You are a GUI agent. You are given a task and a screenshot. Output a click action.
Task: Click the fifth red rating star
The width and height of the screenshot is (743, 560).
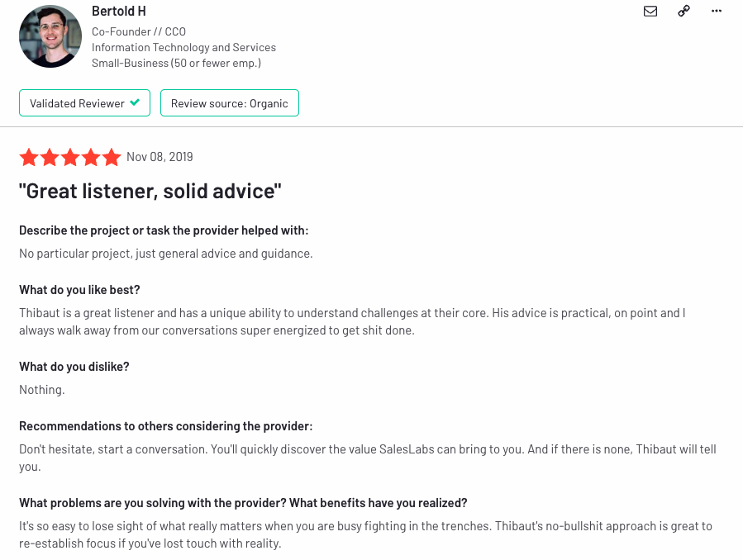112,157
